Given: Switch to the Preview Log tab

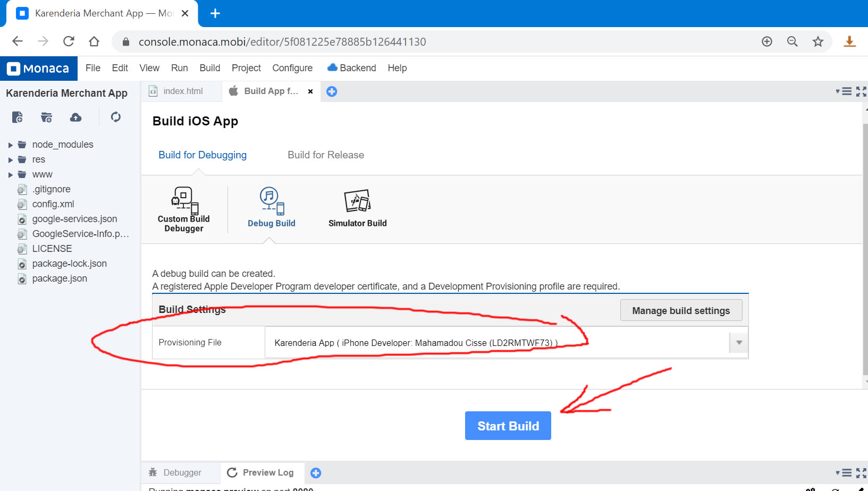Looking at the screenshot, I should coord(261,472).
